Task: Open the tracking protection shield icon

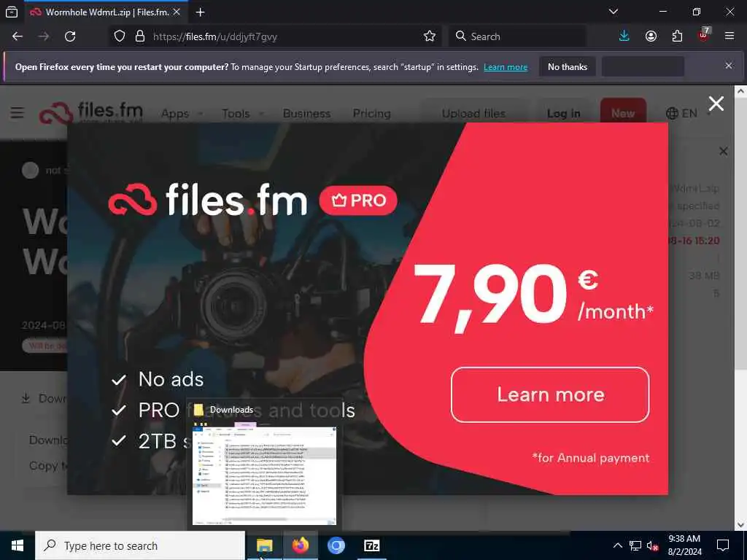Action: click(120, 36)
